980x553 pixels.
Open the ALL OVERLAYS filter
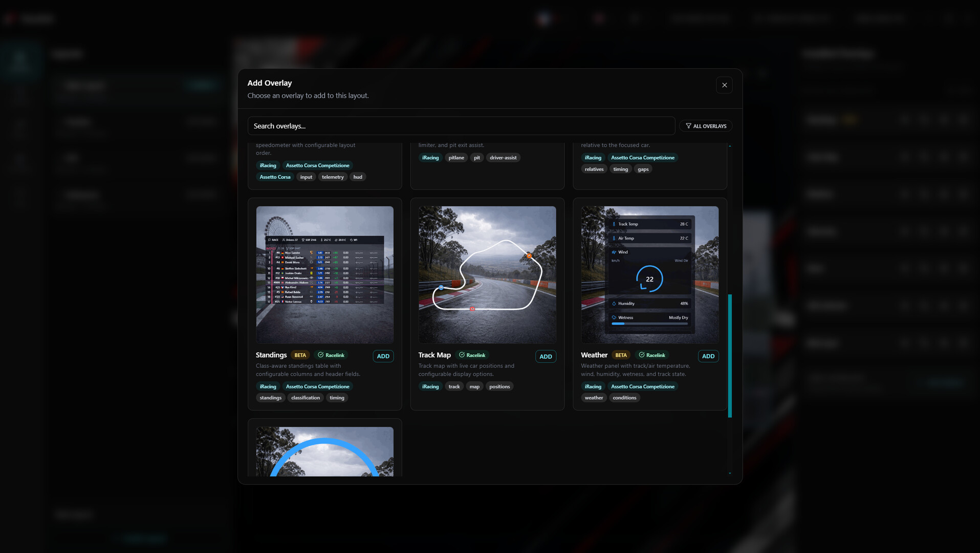coord(706,126)
